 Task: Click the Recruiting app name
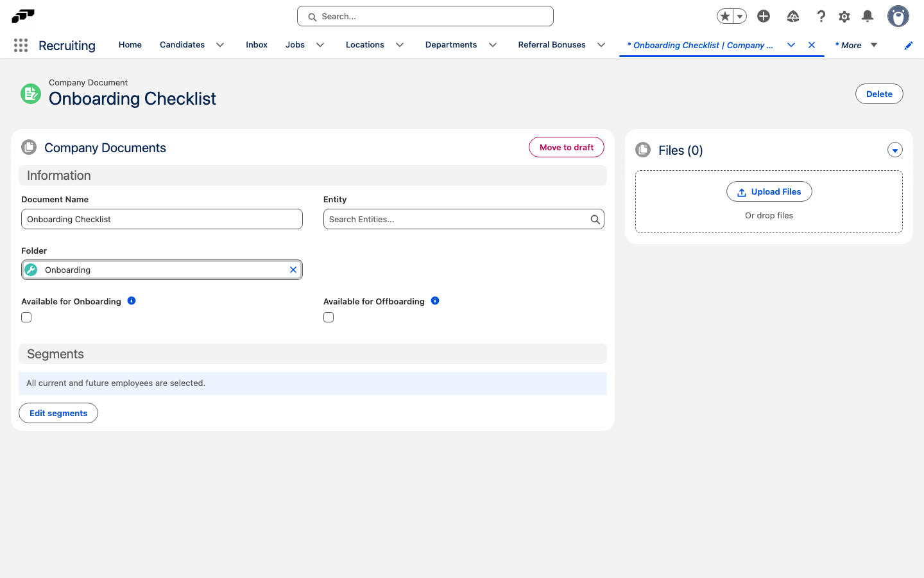[67, 46]
